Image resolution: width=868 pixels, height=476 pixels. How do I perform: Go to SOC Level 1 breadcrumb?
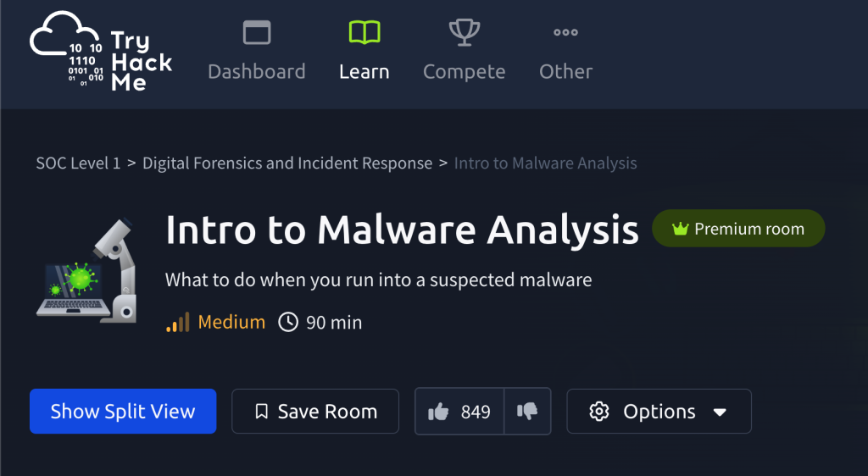pos(78,163)
